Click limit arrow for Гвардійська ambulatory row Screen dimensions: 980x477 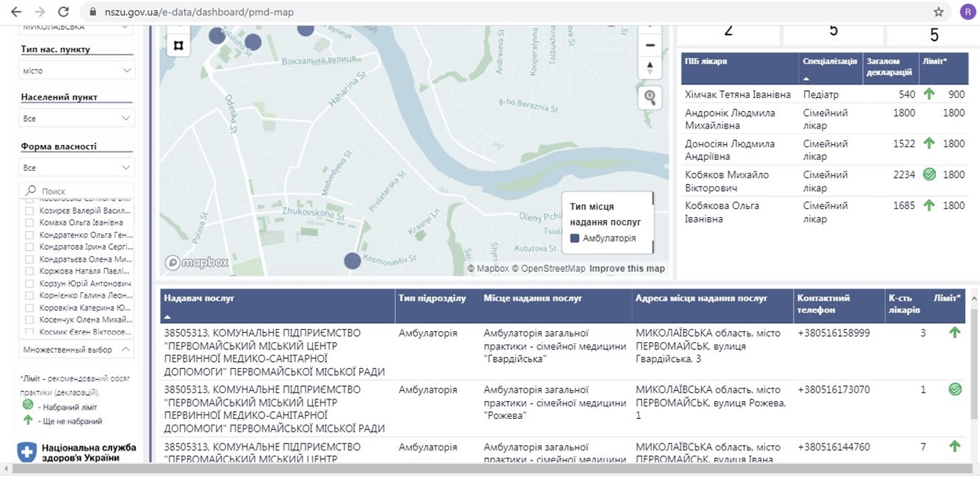(x=954, y=332)
